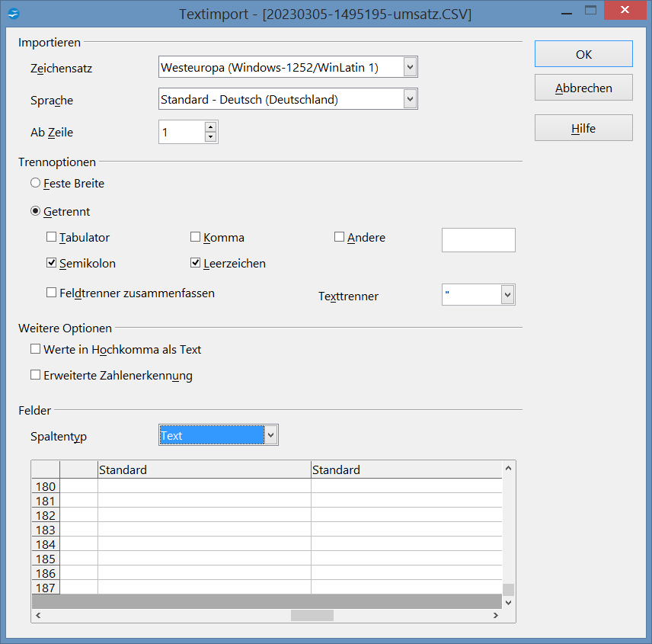Toggle Feldtrenner zusammenfassen checkbox

coord(51,293)
